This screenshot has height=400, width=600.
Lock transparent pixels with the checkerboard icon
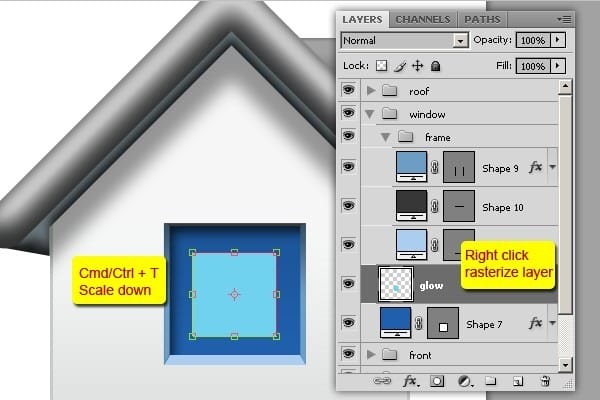coord(381,66)
